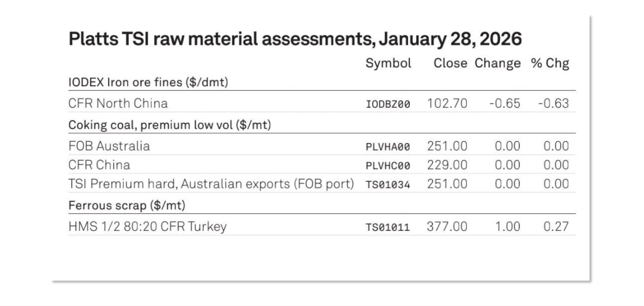The image size is (644, 306).
Task: Click the % Chg column header
Action: coord(550,63)
